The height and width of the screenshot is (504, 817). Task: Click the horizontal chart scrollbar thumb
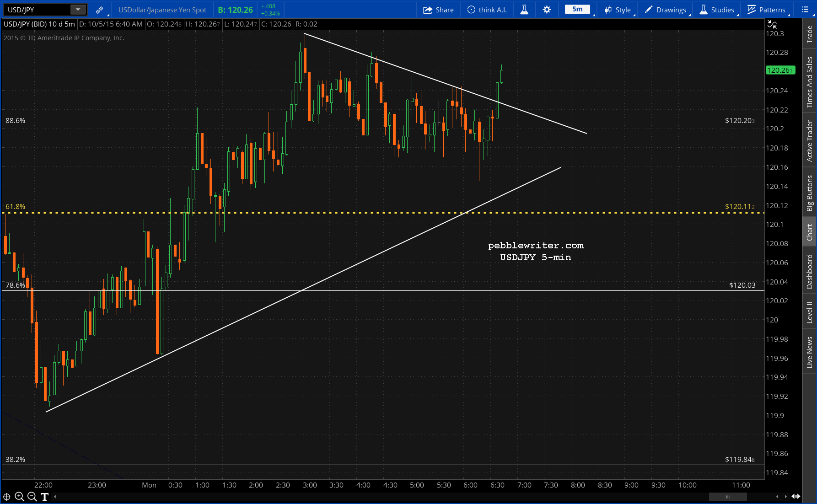pos(728,497)
